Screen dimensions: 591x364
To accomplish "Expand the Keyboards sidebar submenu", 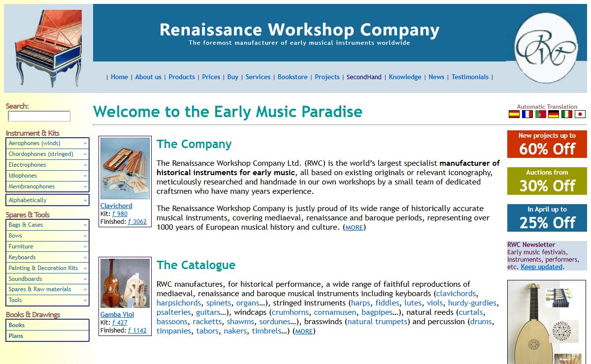I will pos(47,257).
